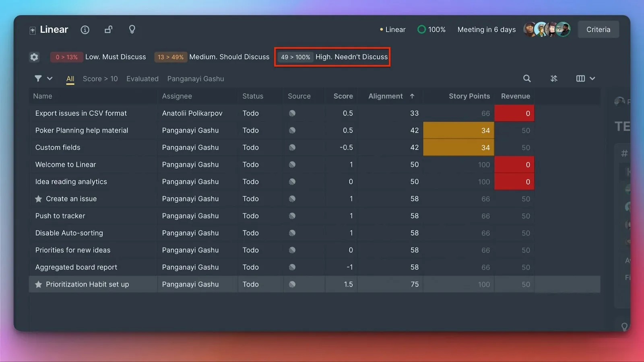Expand the 100% progress indicator
644x362 pixels.
pyautogui.click(x=431, y=30)
